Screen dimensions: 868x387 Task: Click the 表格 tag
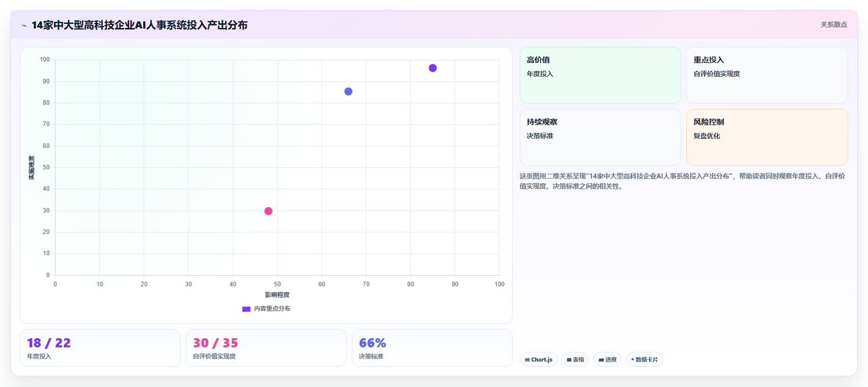(x=575, y=360)
